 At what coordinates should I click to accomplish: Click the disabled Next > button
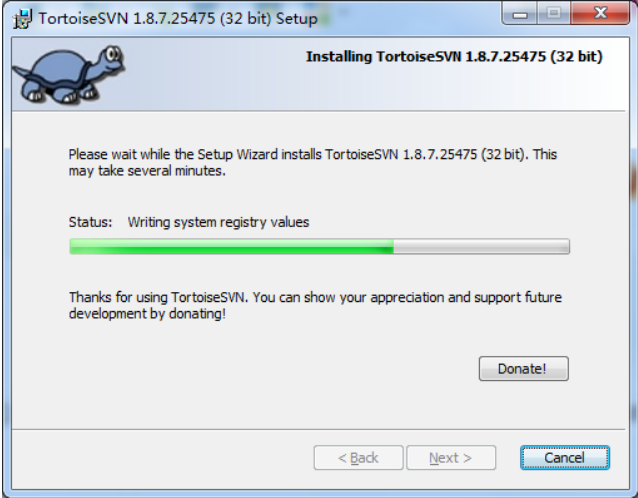pos(451,458)
